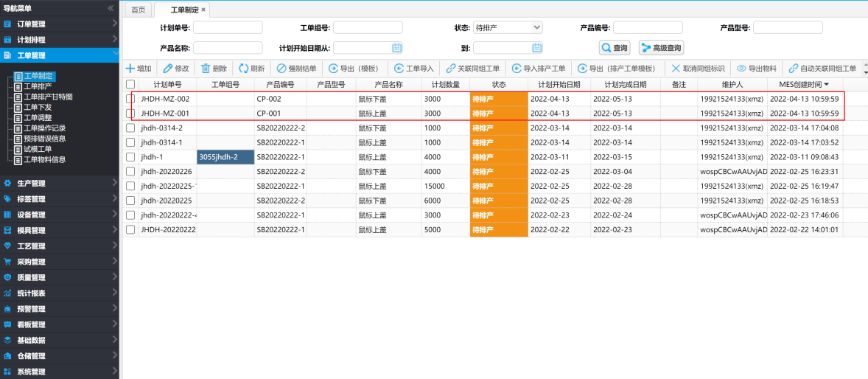
Task: Check the row JHDH-MZ-001
Action: (130, 113)
